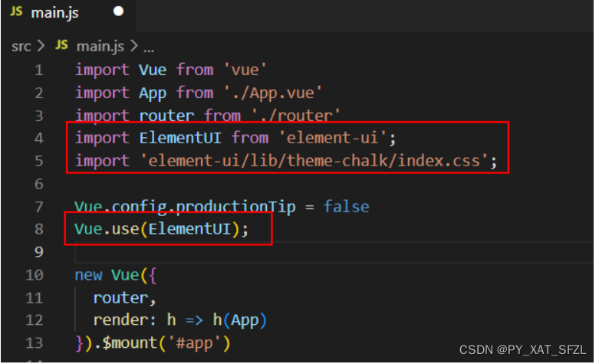Click the '#app' string on line 13
Screen dimensions: 599x364
click(194, 343)
